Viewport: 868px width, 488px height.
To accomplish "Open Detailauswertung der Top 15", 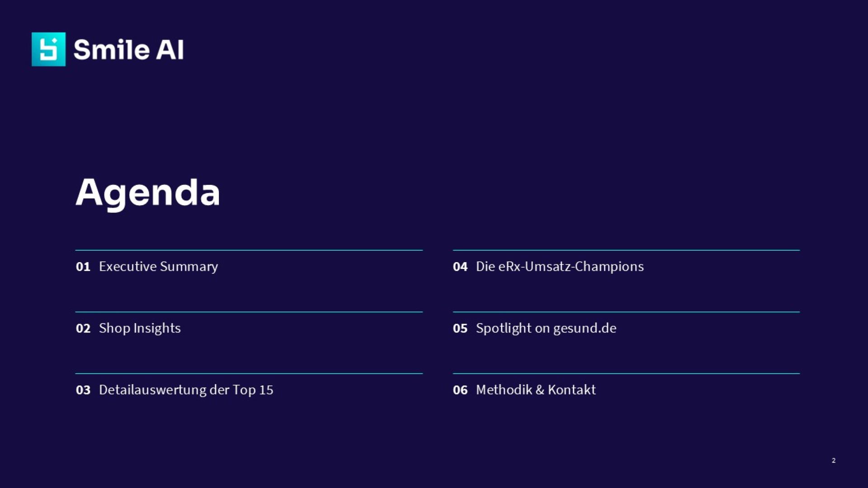I will [x=186, y=390].
